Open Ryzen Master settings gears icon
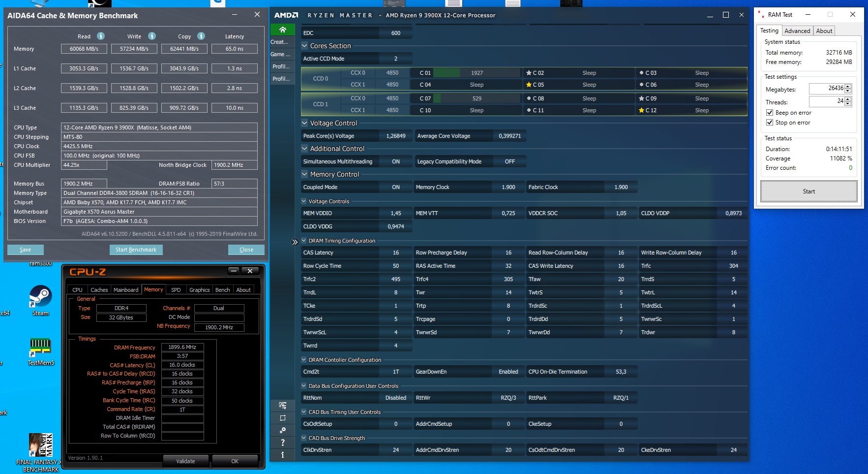The width and height of the screenshot is (868, 474). pyautogui.click(x=283, y=430)
